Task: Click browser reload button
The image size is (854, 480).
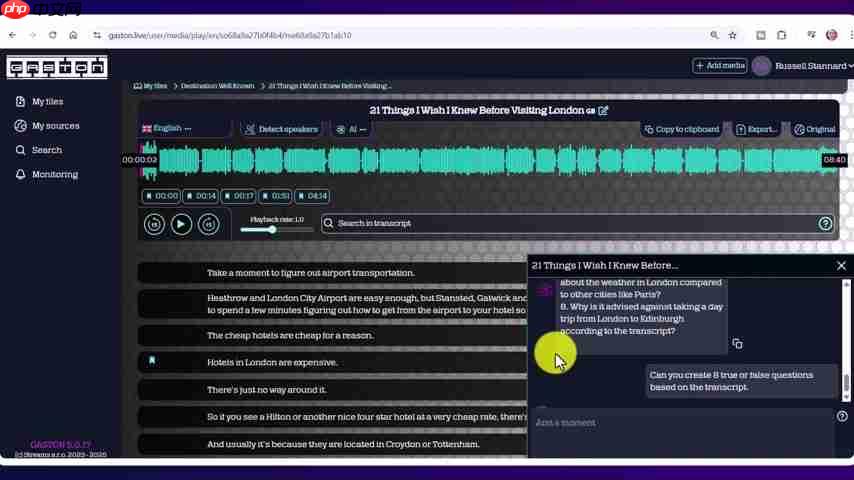Action: tap(52, 35)
